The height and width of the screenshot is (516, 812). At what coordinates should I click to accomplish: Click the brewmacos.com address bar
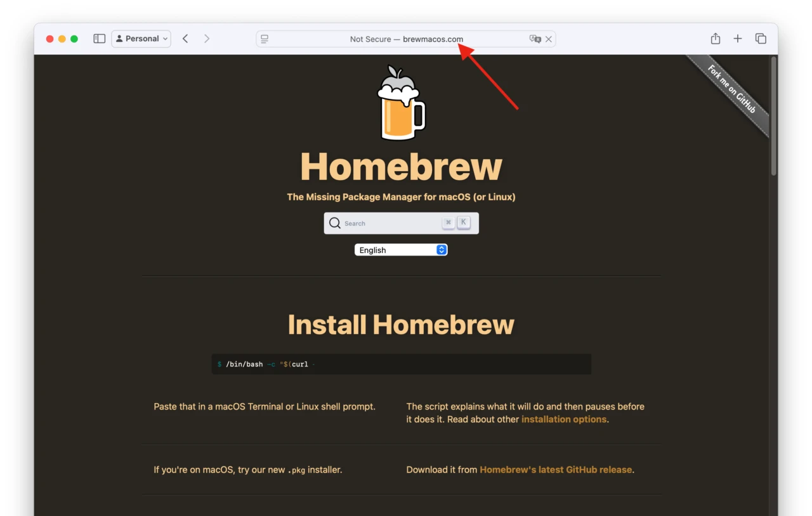[x=406, y=39]
